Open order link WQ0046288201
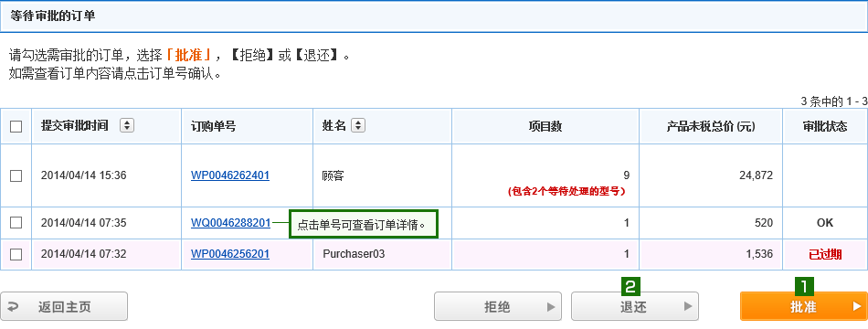Image resolution: width=868 pixels, height=329 pixels. click(231, 223)
